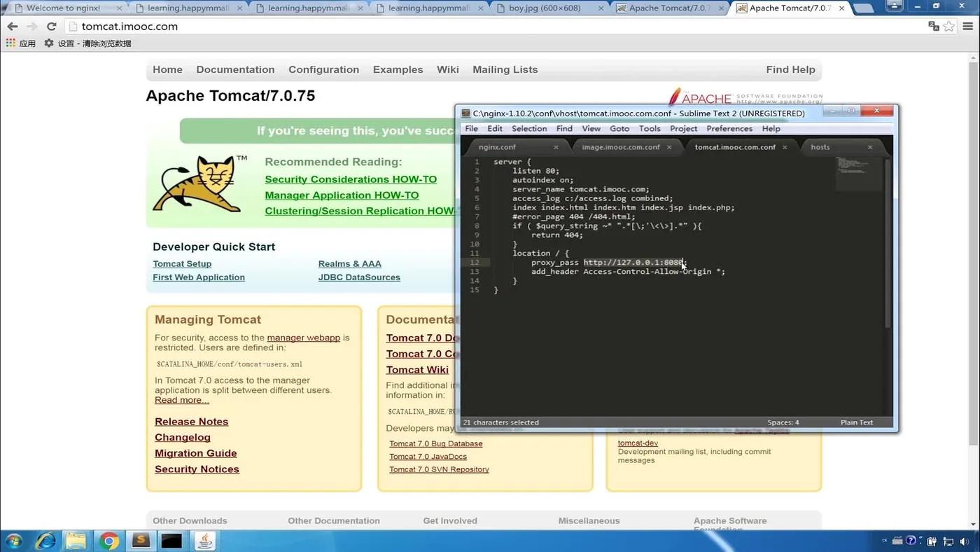This screenshot has width=980, height=552.
Task: Launch Internet Explorer from the taskbar
Action: [x=45, y=541]
